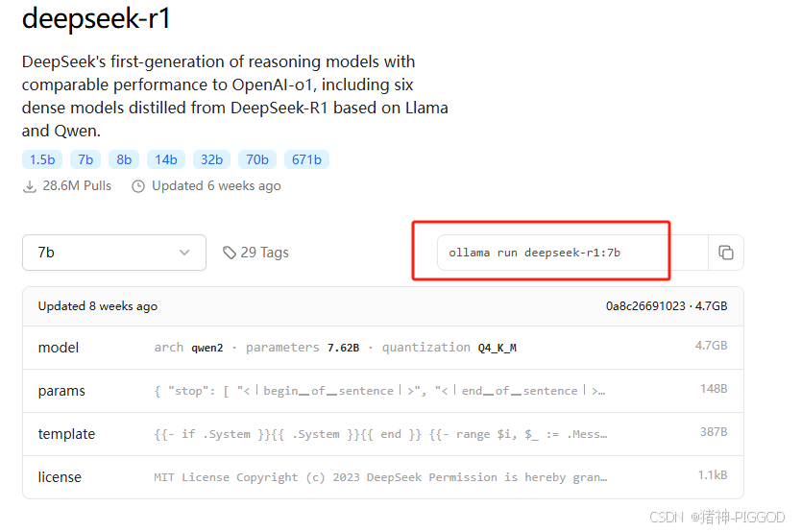
Task: Select the 70b size tag
Action: 257,159
